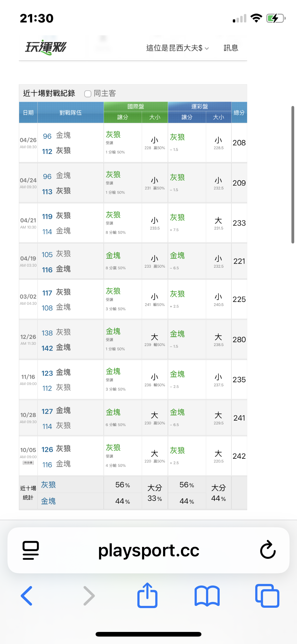Viewport: 297px width, 644px height.
Task: Click the 總分 column header
Action: coord(239,112)
